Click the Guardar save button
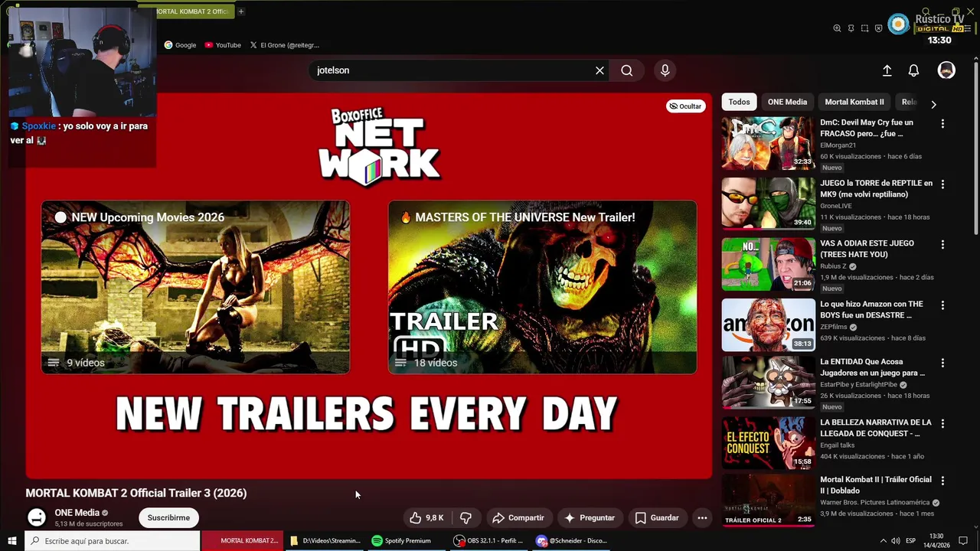 click(x=657, y=518)
